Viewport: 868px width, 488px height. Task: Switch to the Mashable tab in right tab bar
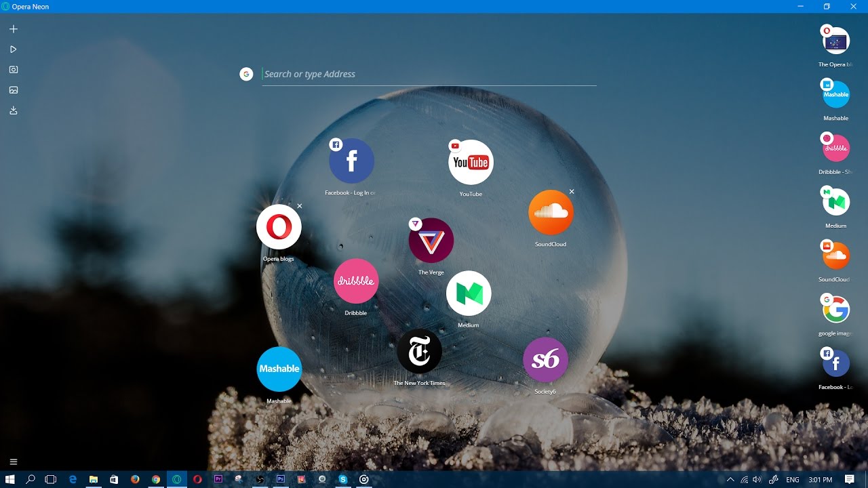click(835, 95)
